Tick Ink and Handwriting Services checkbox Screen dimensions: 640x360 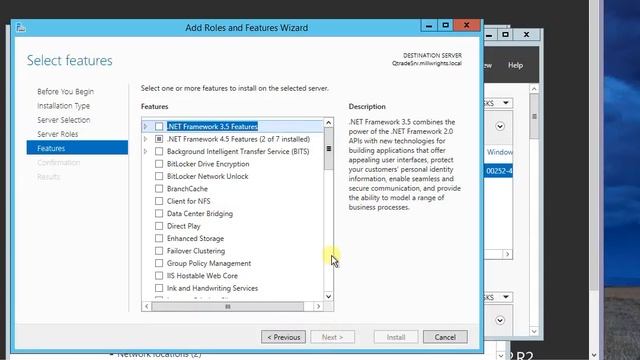click(159, 288)
